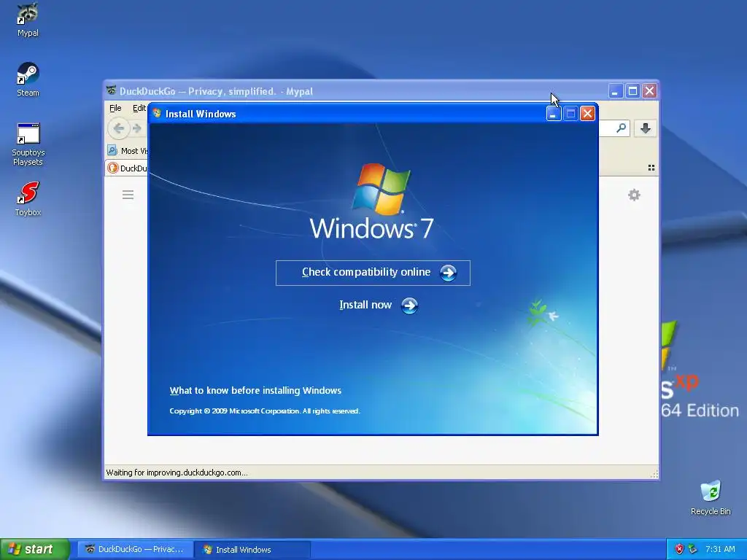This screenshot has width=747, height=560.
Task: Click the search magnifier icon in Mypal
Action: [x=621, y=128]
